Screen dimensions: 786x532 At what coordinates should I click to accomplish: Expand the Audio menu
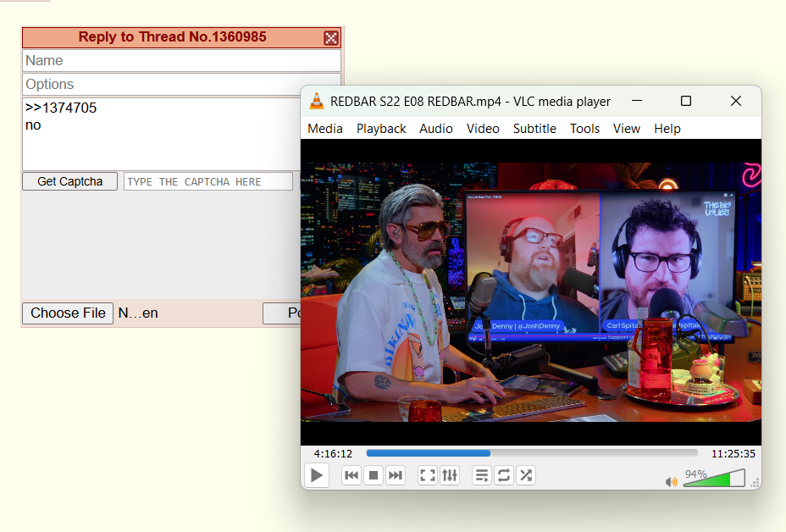tap(436, 129)
